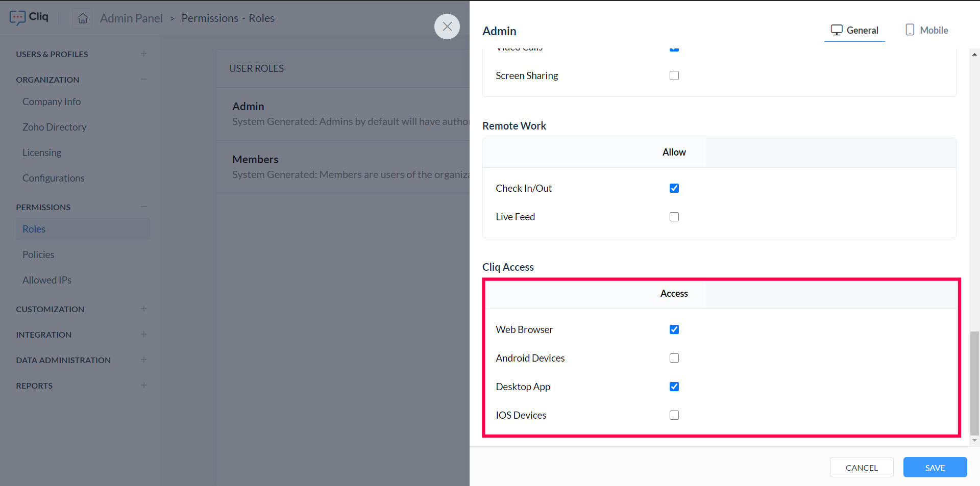
Task: Click the Allow column header
Action: (674, 152)
